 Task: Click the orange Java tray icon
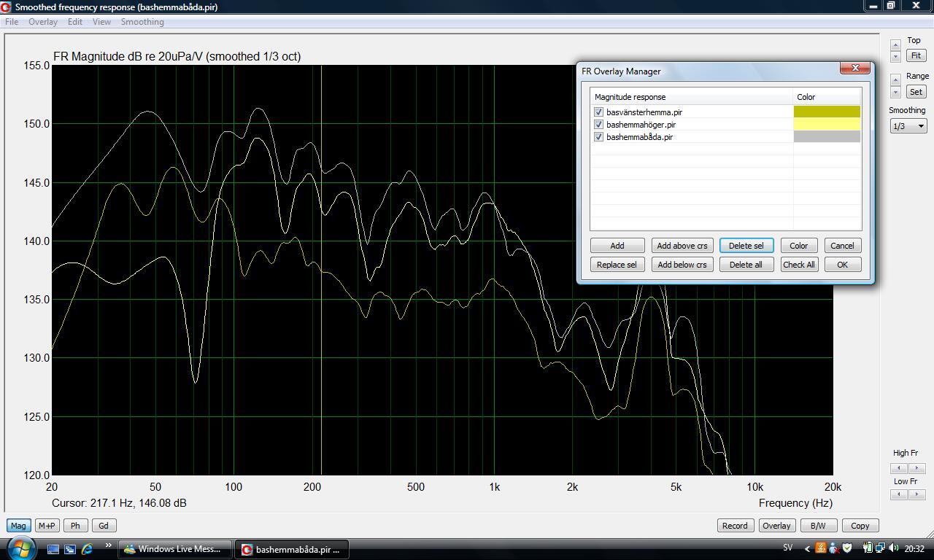[x=821, y=548]
